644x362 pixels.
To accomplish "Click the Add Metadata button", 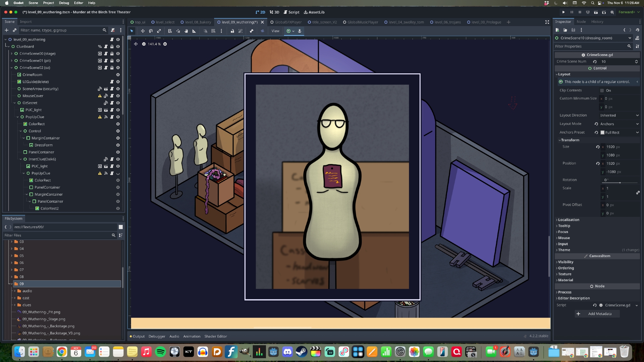I will tap(597, 314).
